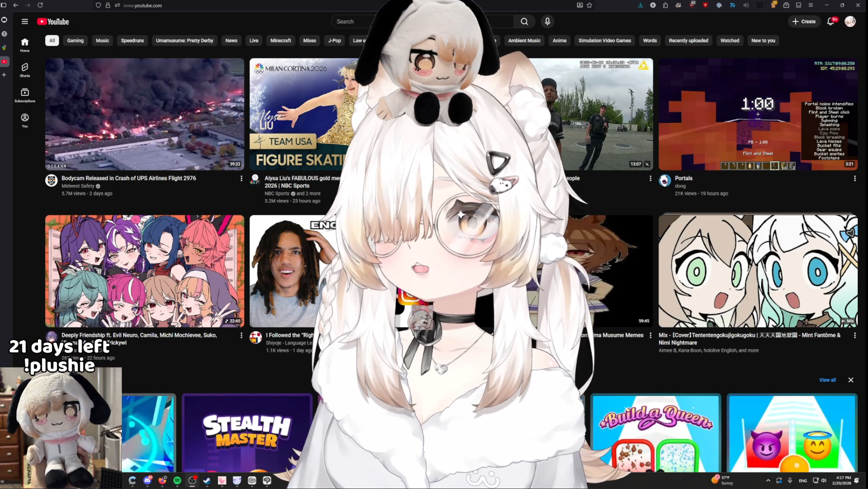Open options menu for Portals video
Image resolution: width=868 pixels, height=489 pixels.
click(854, 179)
